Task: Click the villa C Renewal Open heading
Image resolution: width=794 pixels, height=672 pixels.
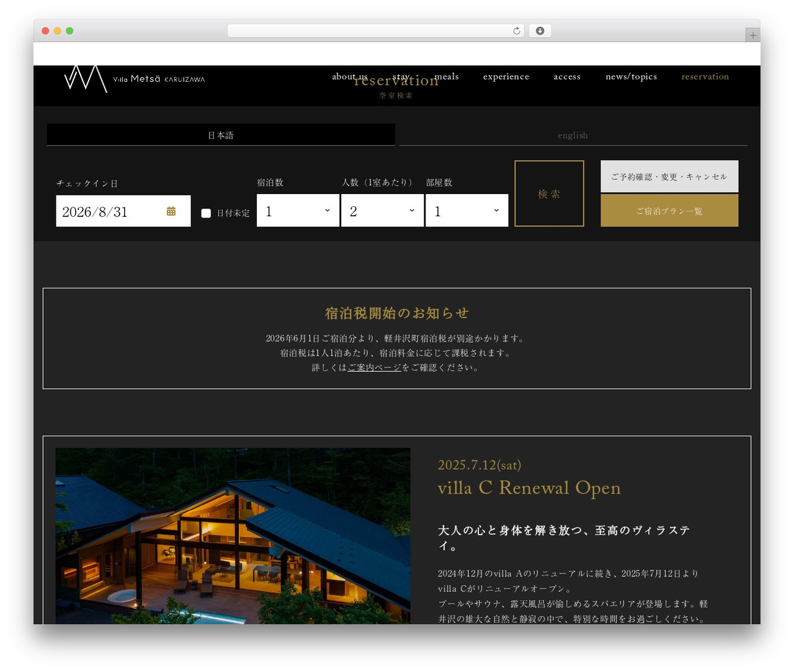Action: (x=529, y=488)
